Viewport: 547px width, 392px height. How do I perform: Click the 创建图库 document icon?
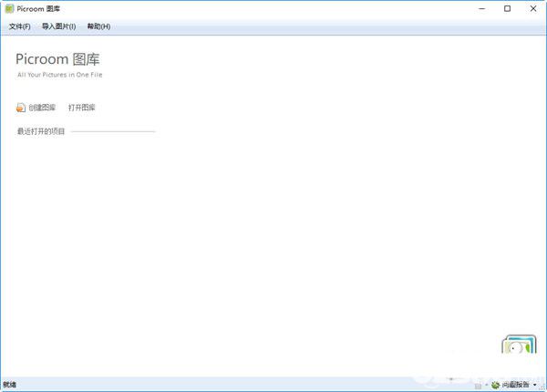point(21,108)
